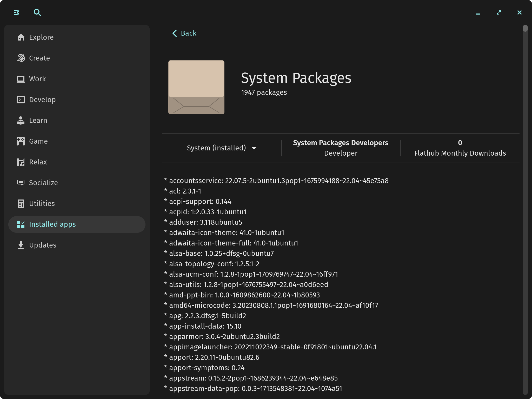Collapse the sidebar navigation toggle

pyautogui.click(x=17, y=12)
